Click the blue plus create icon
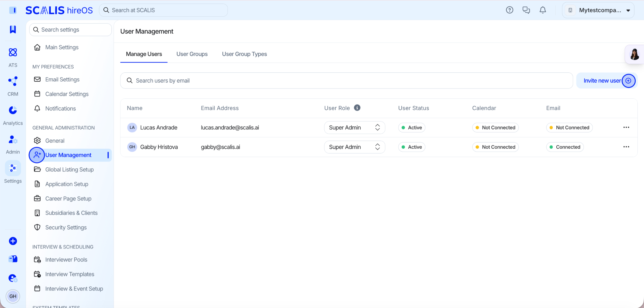The height and width of the screenshot is (308, 644). point(13,241)
